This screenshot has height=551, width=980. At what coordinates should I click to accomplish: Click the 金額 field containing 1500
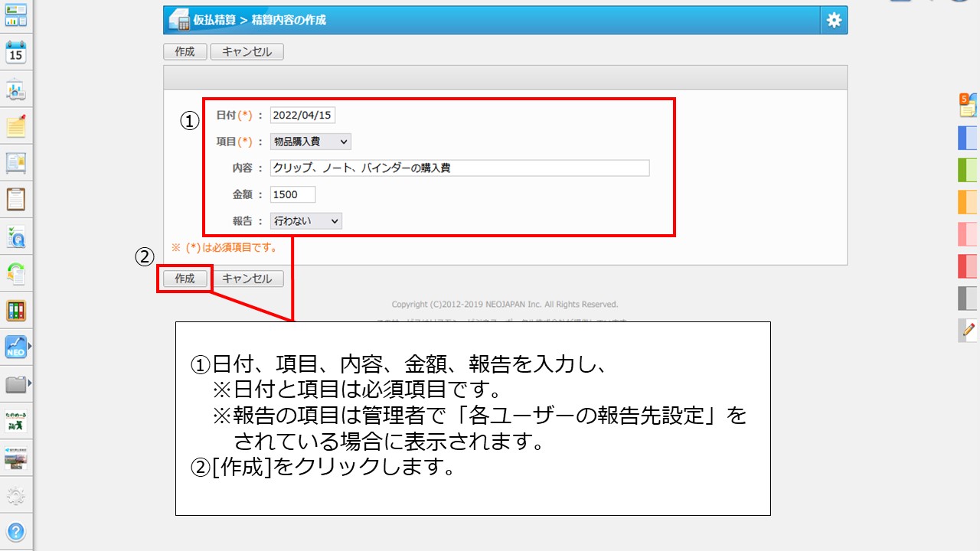click(292, 194)
